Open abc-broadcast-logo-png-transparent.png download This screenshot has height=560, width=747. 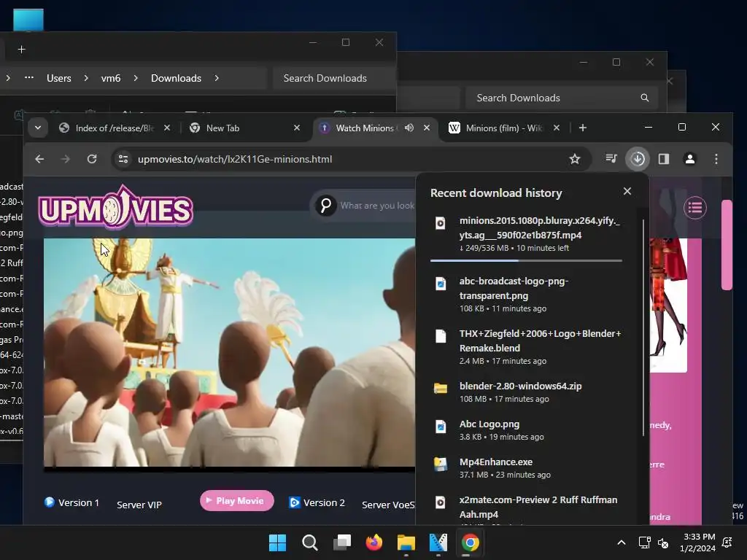click(527, 295)
